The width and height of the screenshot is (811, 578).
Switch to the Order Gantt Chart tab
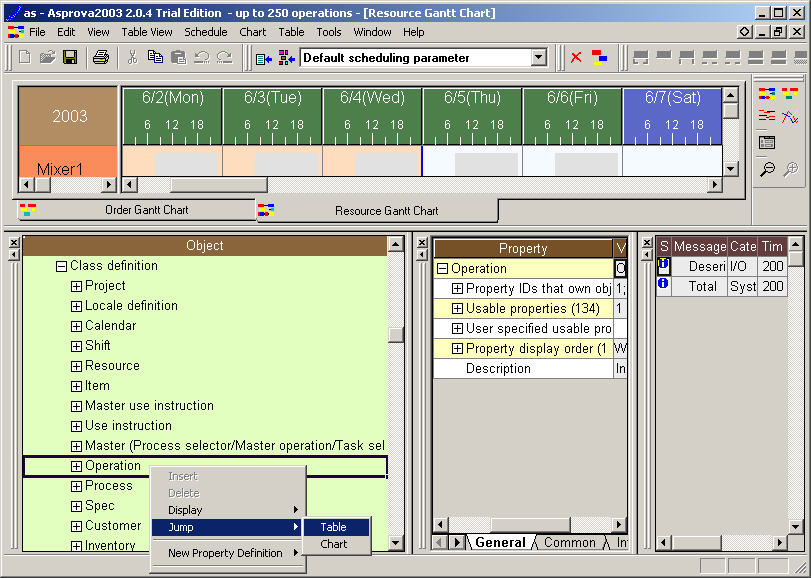point(136,210)
